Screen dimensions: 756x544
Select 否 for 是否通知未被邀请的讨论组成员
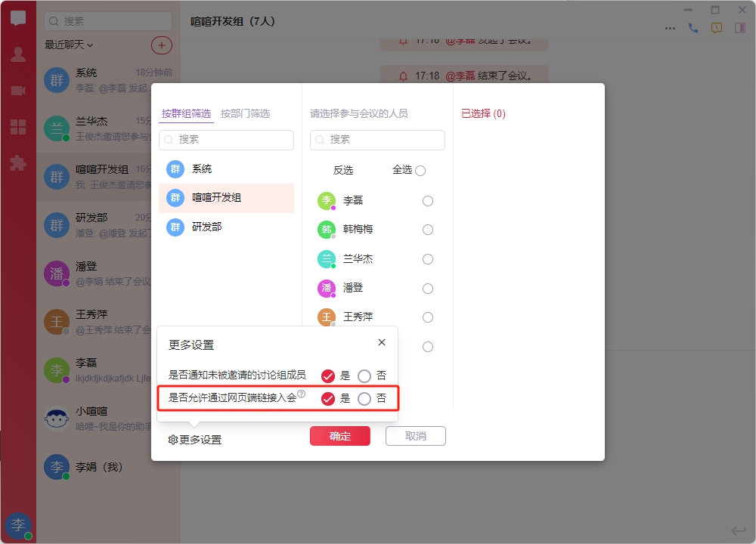point(364,376)
